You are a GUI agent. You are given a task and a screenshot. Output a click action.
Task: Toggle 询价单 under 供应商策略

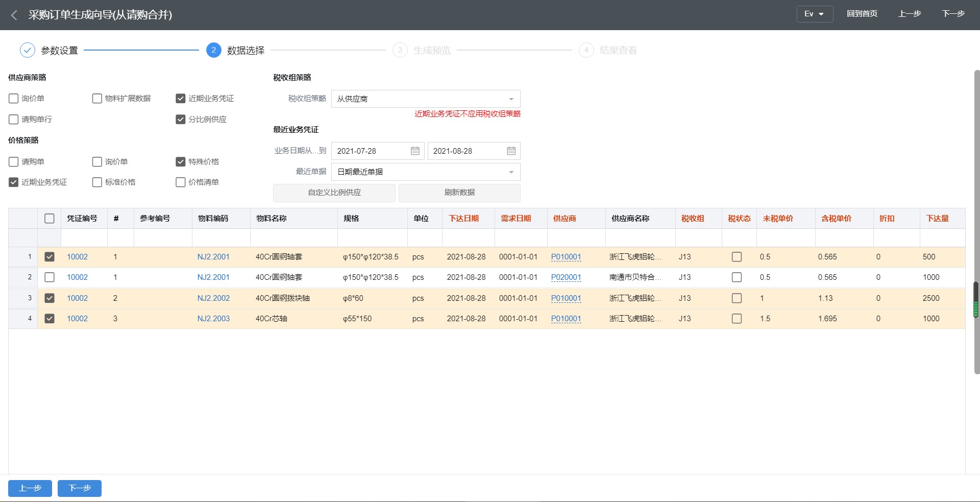point(14,99)
